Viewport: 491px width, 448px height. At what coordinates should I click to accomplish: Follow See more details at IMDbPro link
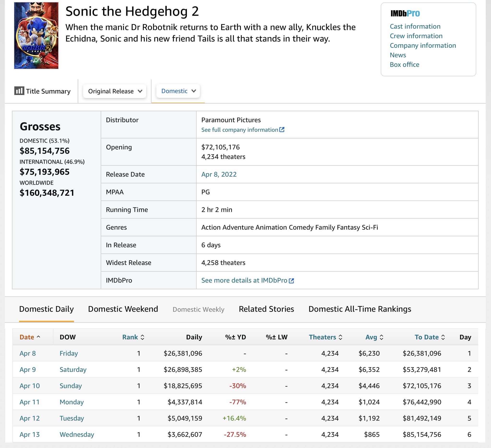[244, 280]
